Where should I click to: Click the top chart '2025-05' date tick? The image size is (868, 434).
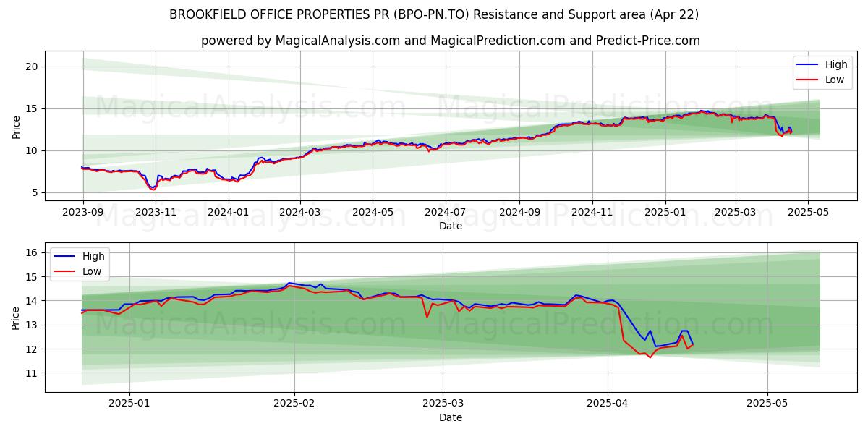pyautogui.click(x=808, y=213)
